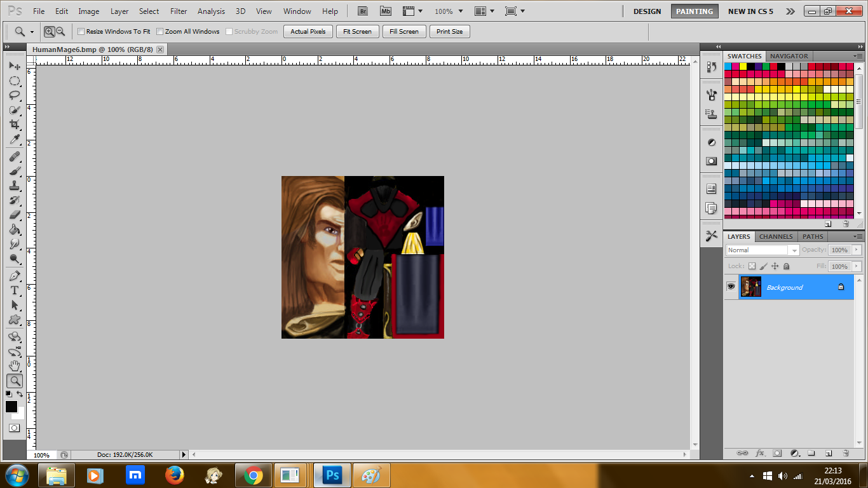
Task: Create new swatch of foreground color
Action: tap(828, 224)
